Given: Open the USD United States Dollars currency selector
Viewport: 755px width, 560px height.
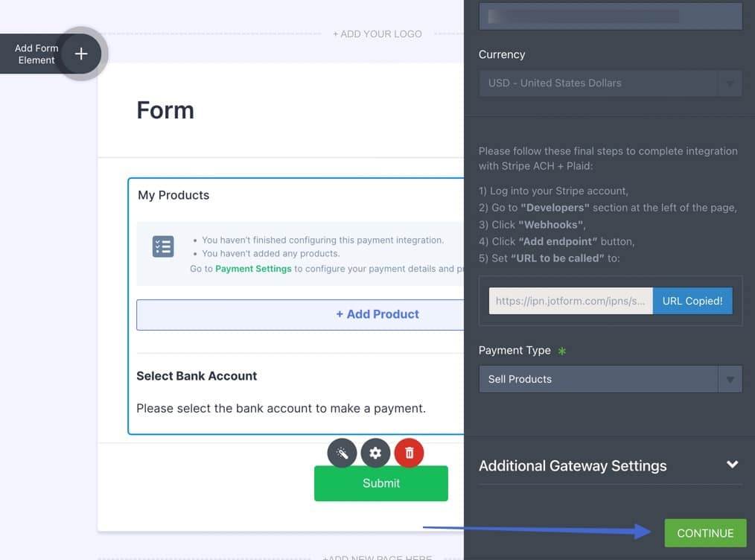Looking at the screenshot, I should click(x=596, y=83).
